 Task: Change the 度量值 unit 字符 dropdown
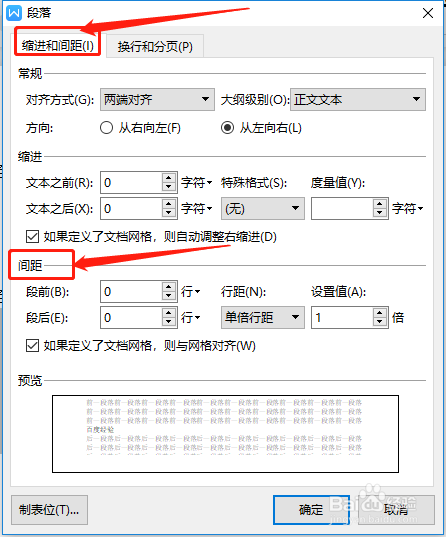coord(407,208)
